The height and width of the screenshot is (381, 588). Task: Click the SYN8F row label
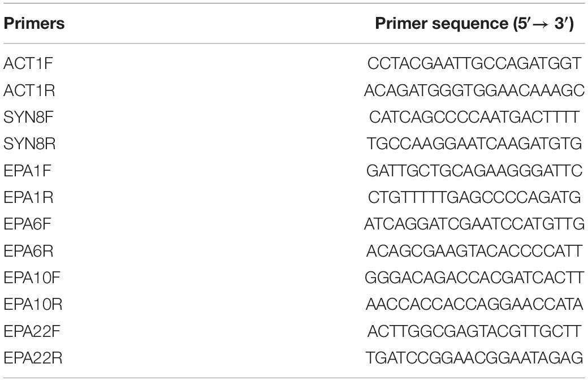(x=28, y=117)
